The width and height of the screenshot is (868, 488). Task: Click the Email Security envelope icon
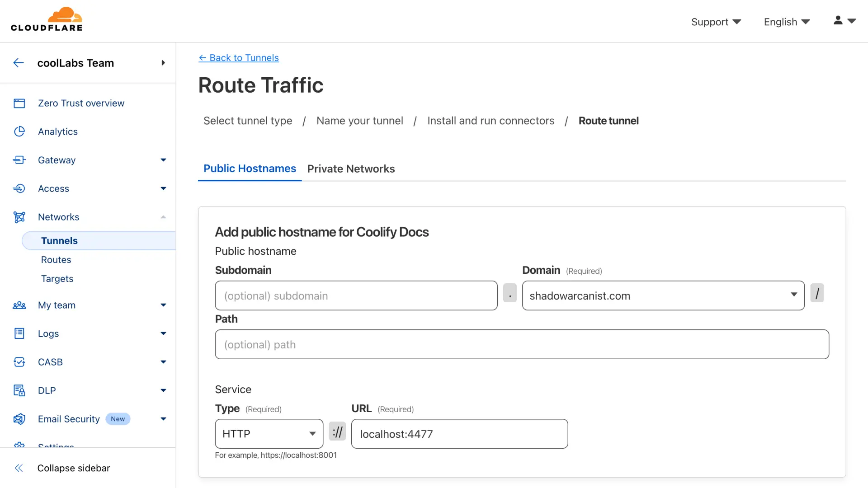(x=19, y=419)
